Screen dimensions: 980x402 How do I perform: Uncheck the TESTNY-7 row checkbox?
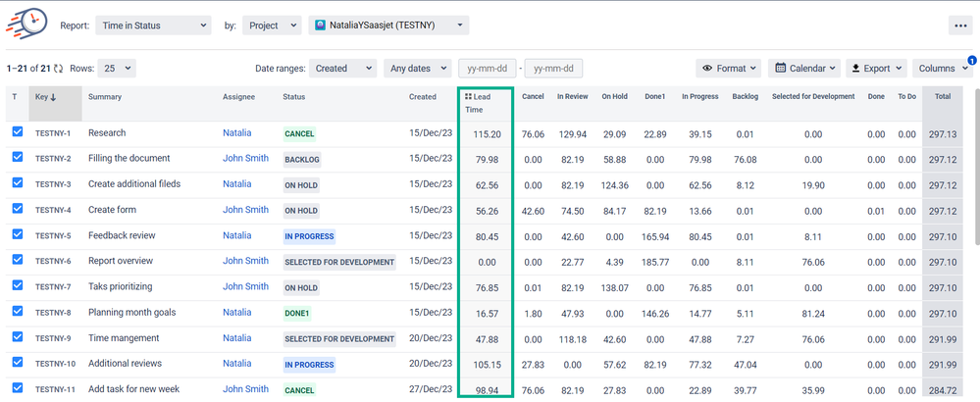pyautogui.click(x=18, y=286)
